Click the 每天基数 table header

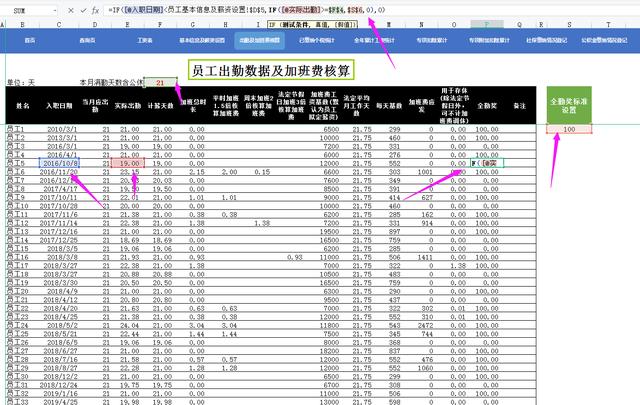point(389,106)
